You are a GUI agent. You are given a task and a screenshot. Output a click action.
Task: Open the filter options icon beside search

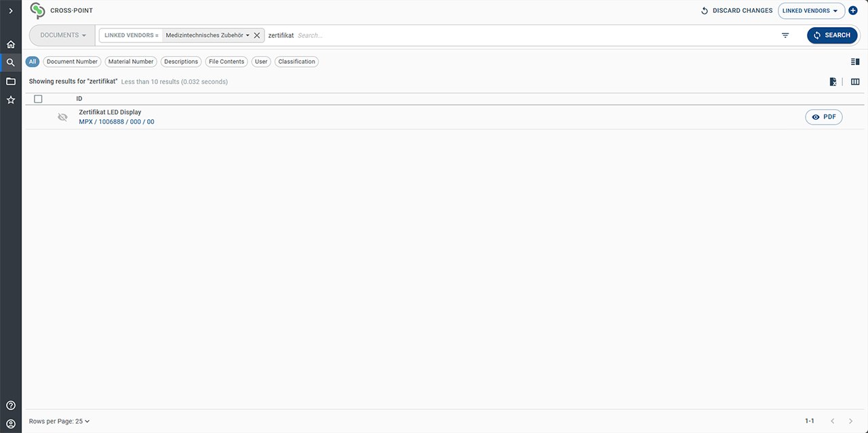[785, 35]
